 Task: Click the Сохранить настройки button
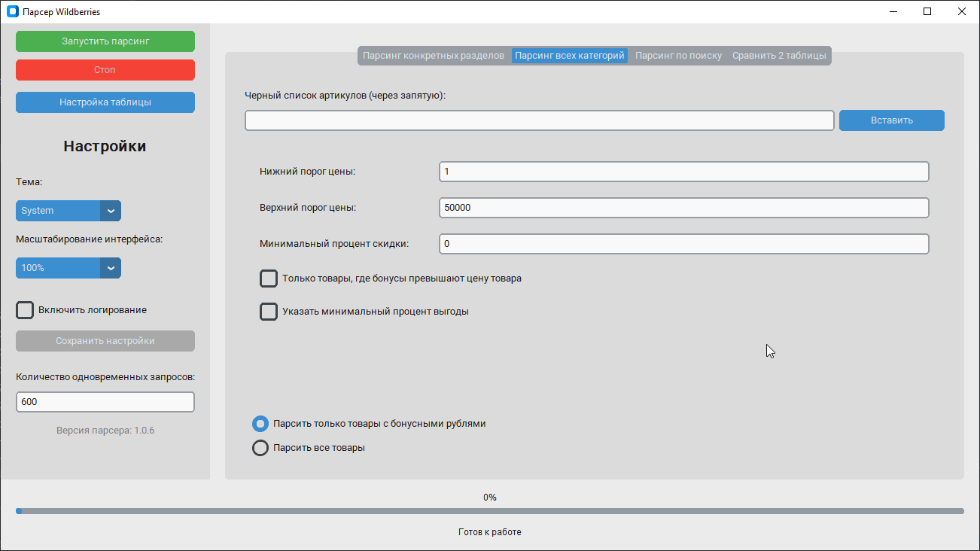[105, 341]
